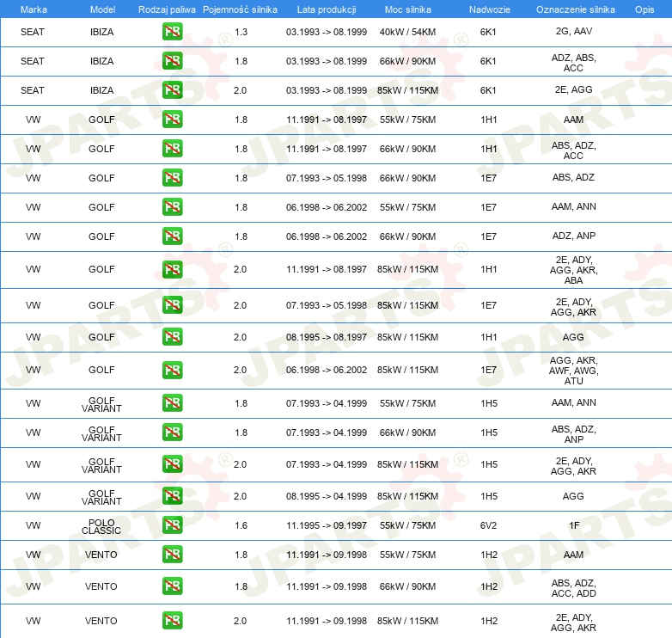Image resolution: width=672 pixels, height=638 pixels.
Task: Click fuel icon in SEAT IBIZA 2.0 row
Action: click(172, 90)
